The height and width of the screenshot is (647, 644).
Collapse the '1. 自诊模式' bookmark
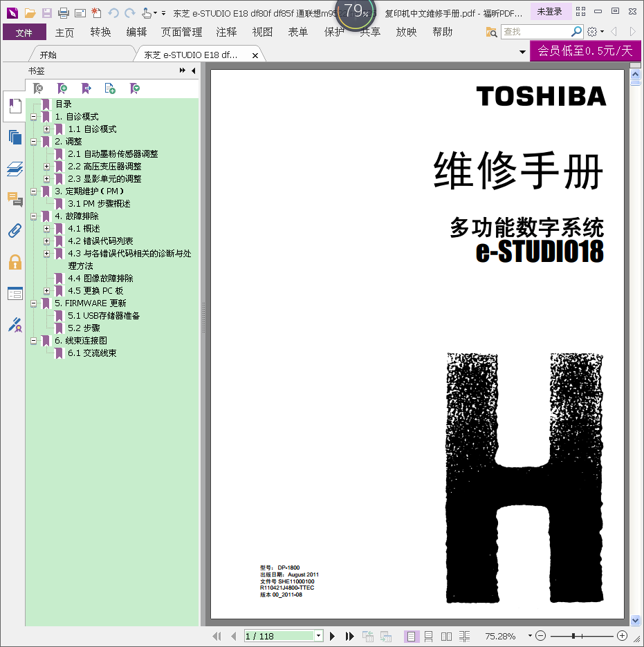33,117
